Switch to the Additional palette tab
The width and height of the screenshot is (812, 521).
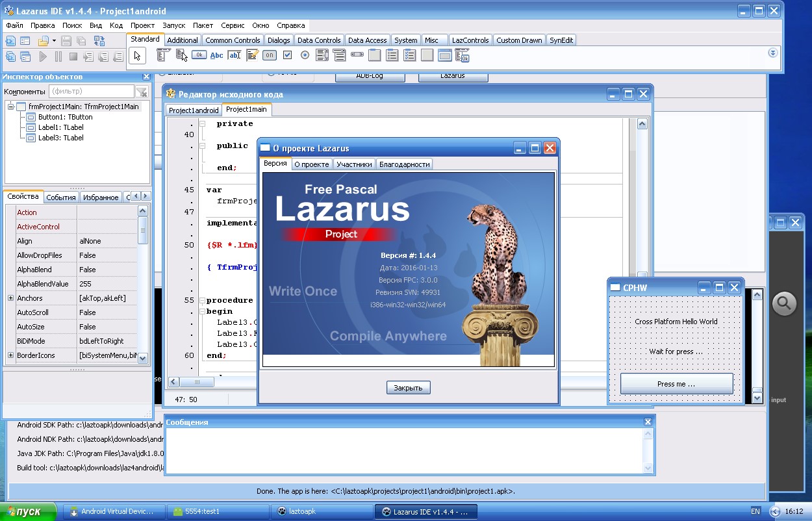pyautogui.click(x=183, y=40)
